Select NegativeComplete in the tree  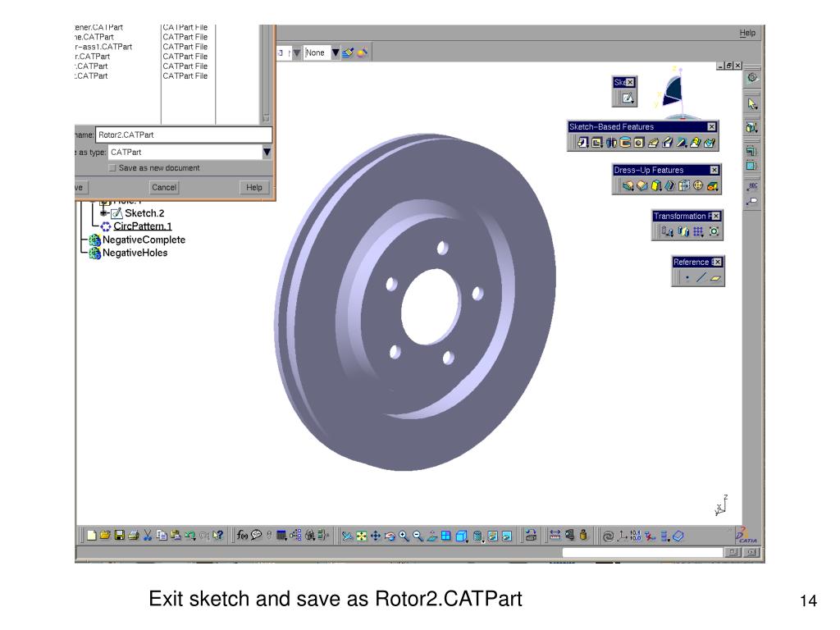tap(144, 240)
